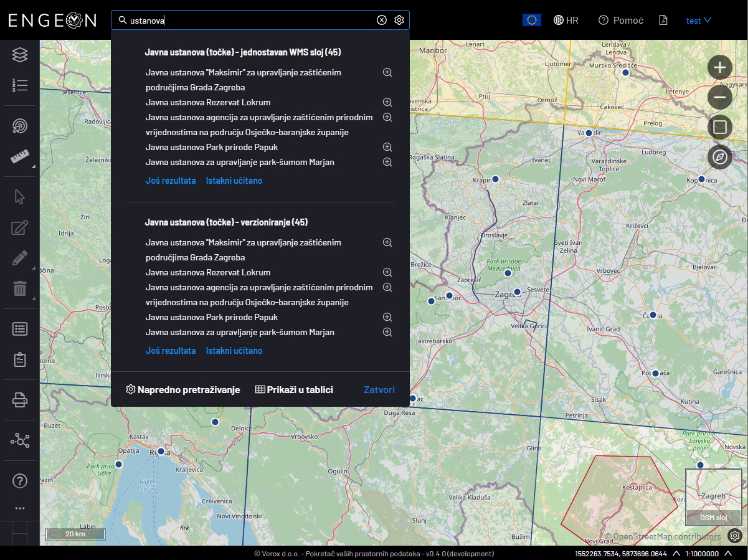
Task: Open the clipboard checklist icon
Action: [20, 359]
